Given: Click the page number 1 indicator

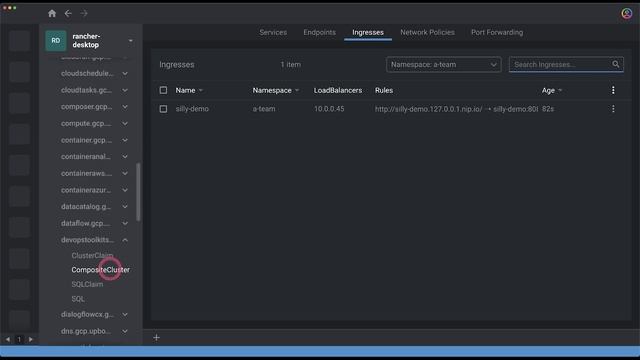Looking at the screenshot, I should point(19,339).
